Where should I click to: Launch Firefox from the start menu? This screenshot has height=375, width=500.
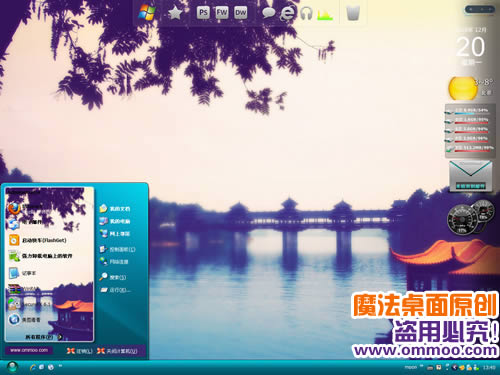[x=24, y=208]
